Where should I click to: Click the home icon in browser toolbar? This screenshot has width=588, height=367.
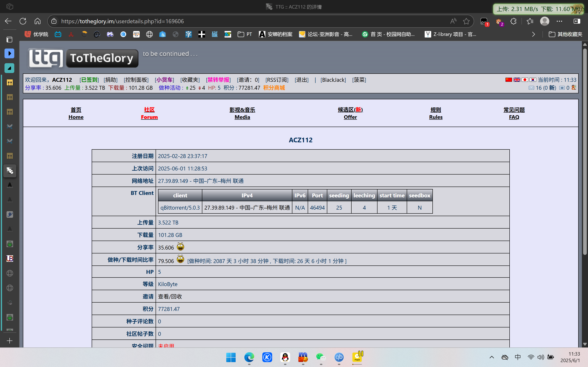(37, 21)
